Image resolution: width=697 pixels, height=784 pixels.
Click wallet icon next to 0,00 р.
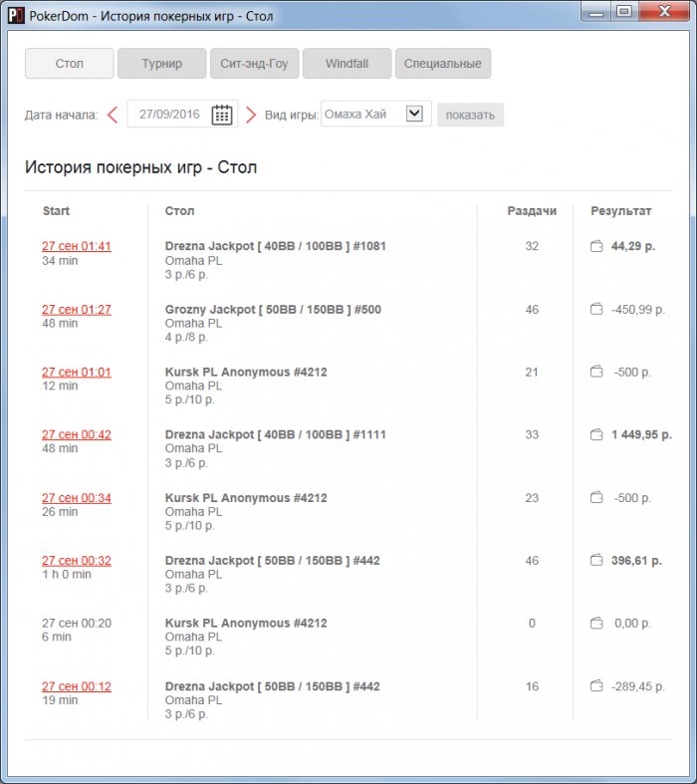click(x=596, y=623)
